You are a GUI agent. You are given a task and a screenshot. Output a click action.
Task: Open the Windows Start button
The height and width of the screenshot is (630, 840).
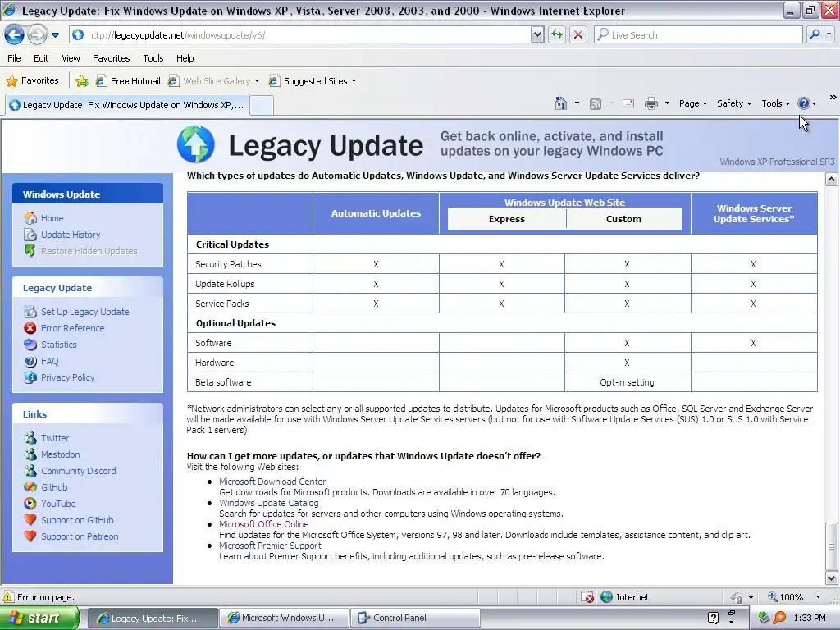click(39, 619)
